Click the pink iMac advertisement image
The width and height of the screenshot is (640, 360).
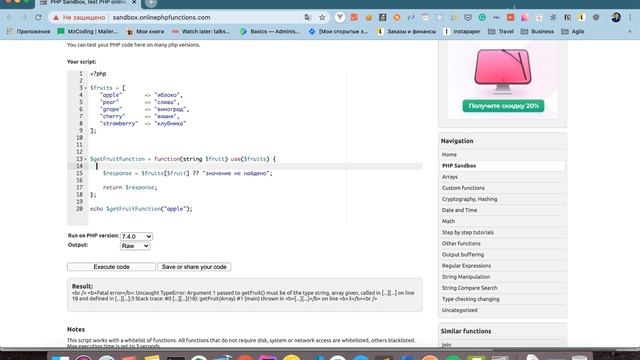click(x=503, y=71)
